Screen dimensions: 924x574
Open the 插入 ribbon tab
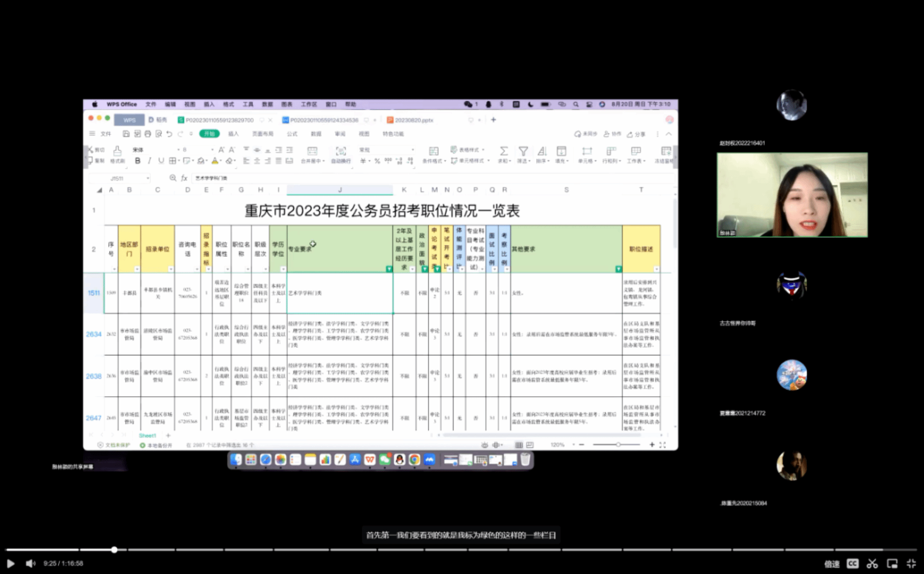pos(233,134)
